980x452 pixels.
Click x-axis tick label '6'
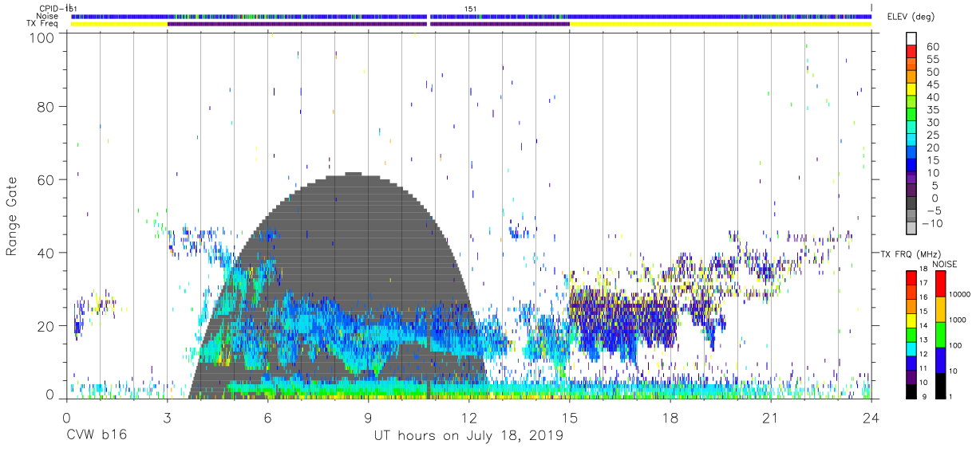pyautogui.click(x=267, y=418)
